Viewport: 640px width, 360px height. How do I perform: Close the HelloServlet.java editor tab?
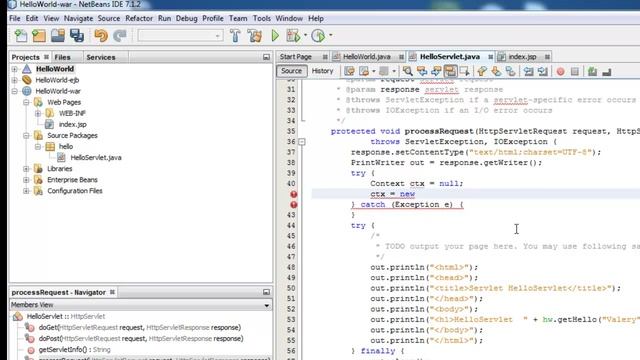point(490,57)
